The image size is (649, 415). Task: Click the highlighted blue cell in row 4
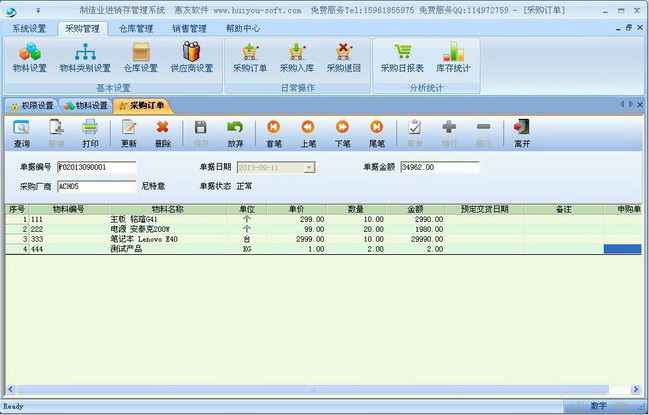tap(623, 249)
